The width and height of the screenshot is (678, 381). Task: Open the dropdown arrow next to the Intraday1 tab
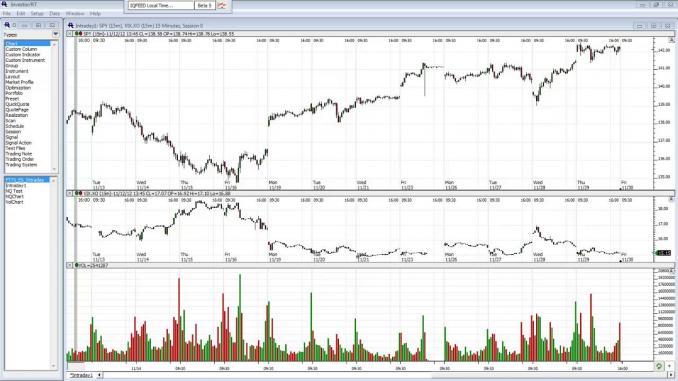(x=99, y=375)
